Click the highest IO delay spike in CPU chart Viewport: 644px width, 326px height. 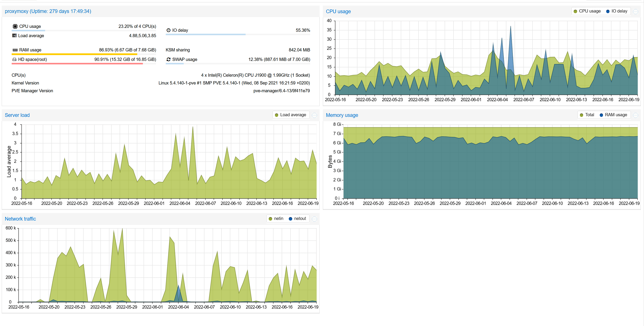click(510, 27)
